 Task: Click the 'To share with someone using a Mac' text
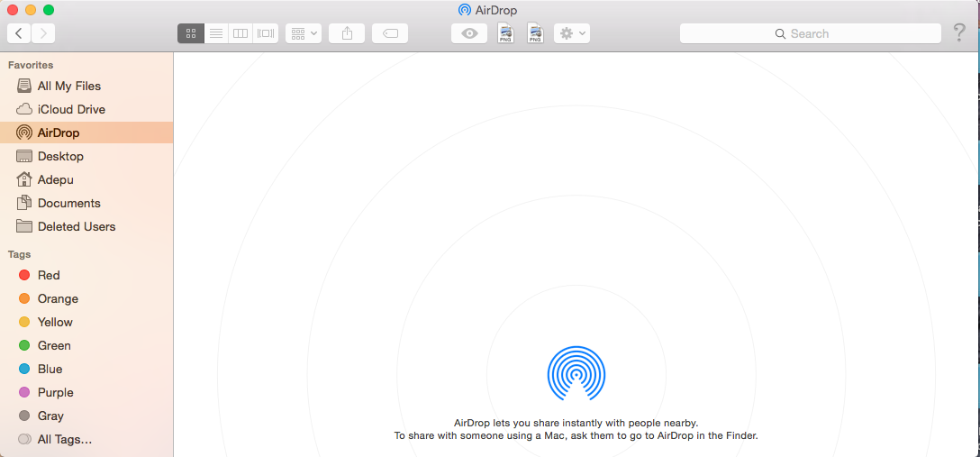(576, 435)
